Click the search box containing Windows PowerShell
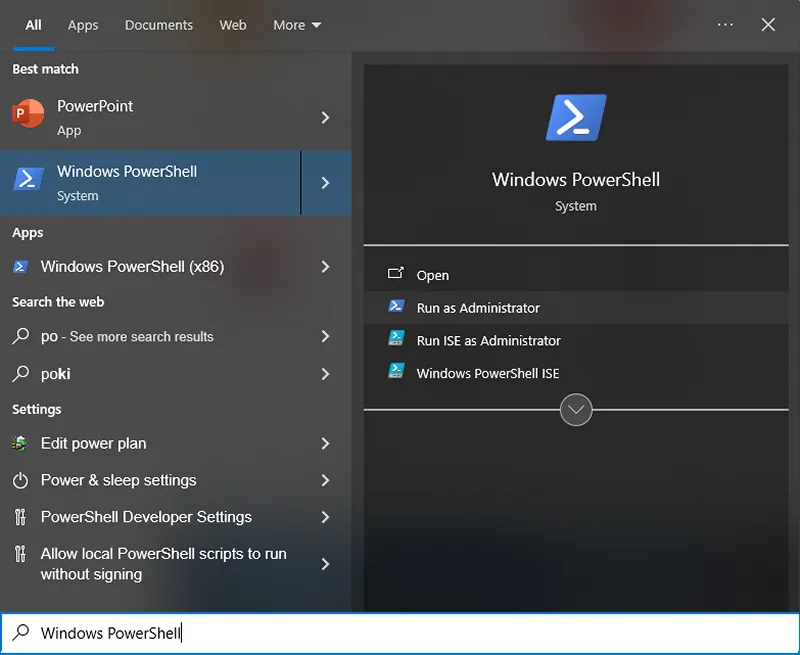 400,633
